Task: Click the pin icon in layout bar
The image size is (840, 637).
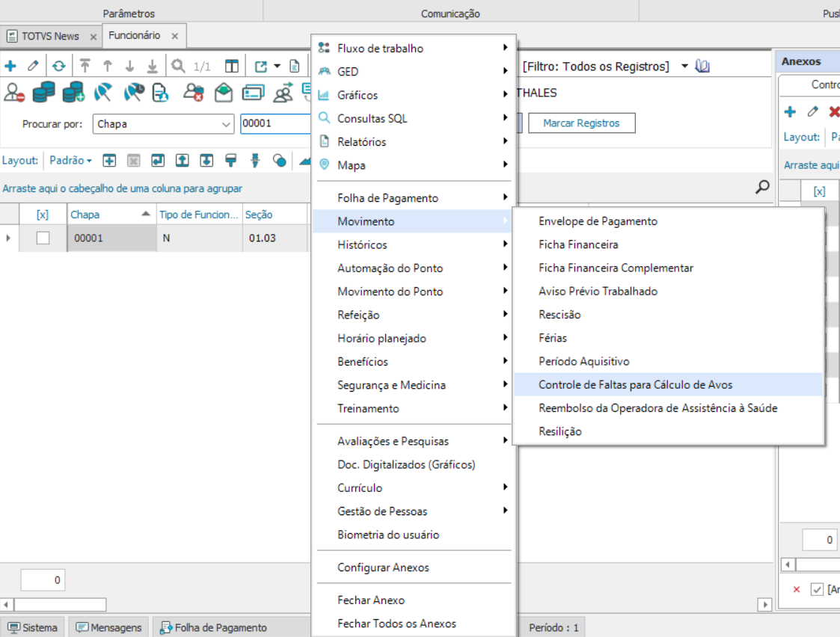Action: [255, 161]
